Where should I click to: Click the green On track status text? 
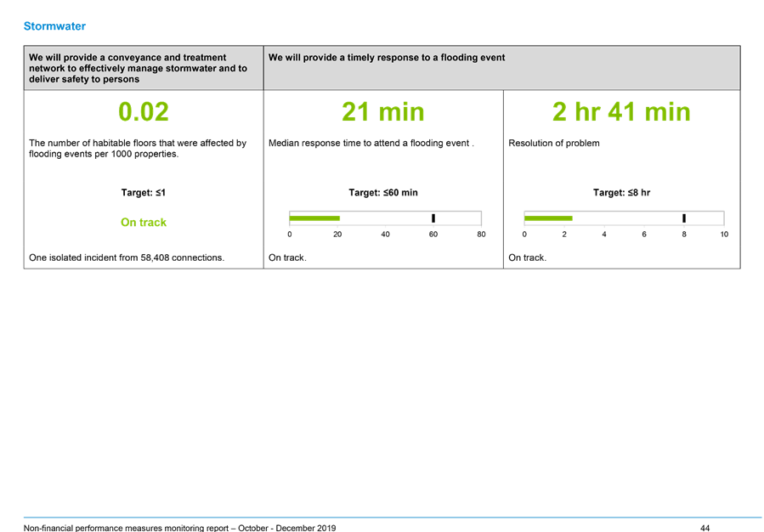click(x=144, y=222)
